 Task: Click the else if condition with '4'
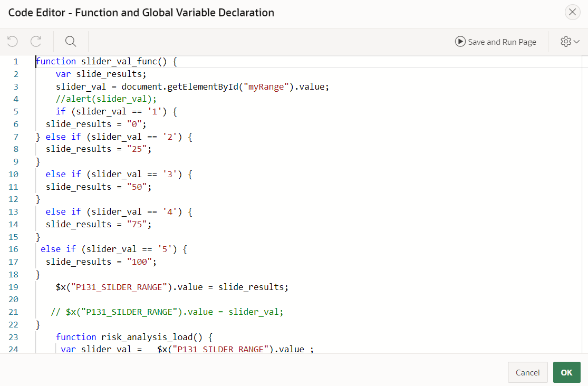tap(119, 212)
